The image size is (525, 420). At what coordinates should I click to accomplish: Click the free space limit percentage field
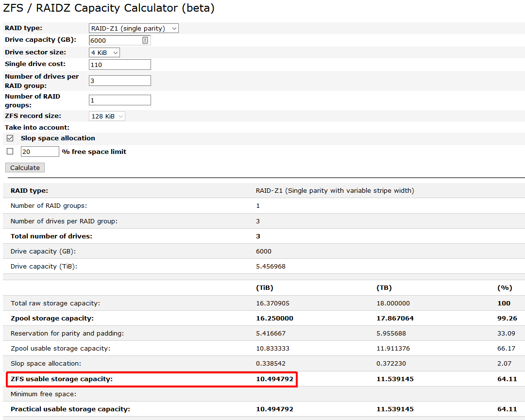(x=40, y=151)
